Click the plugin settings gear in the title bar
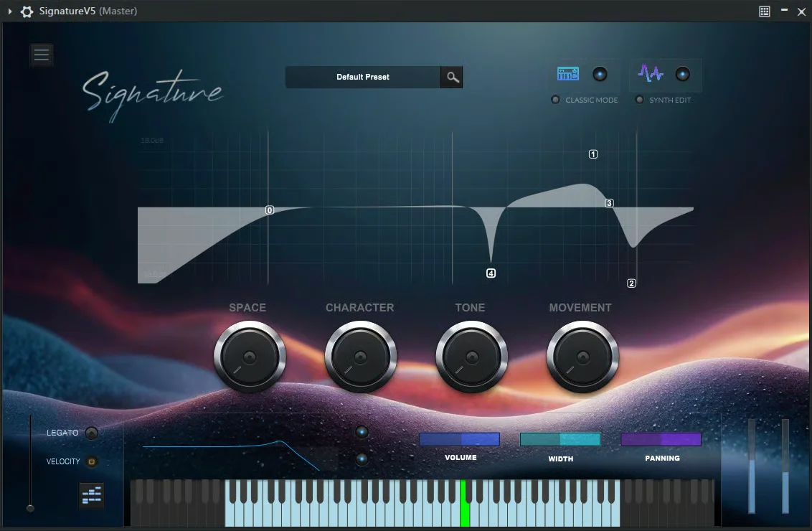812x531 pixels. (x=25, y=11)
